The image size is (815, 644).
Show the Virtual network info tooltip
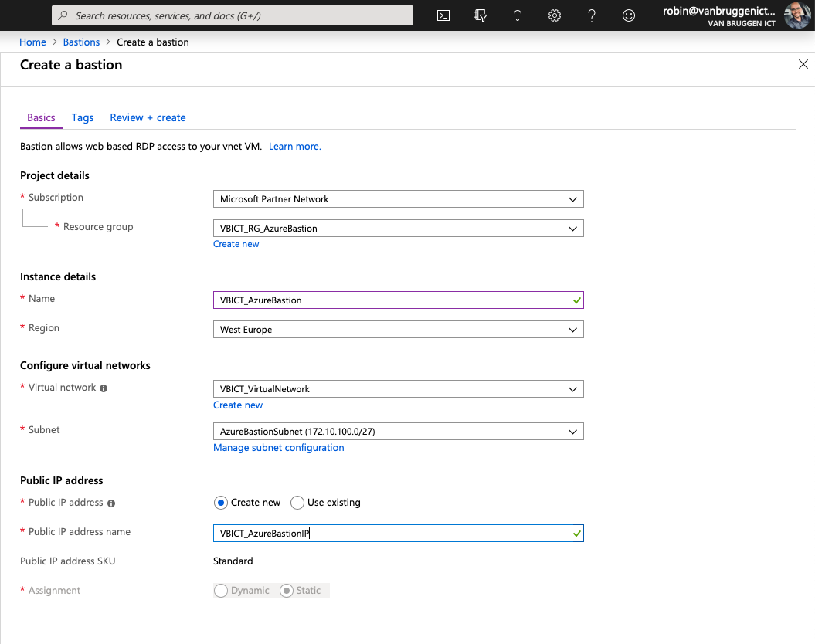tap(104, 388)
